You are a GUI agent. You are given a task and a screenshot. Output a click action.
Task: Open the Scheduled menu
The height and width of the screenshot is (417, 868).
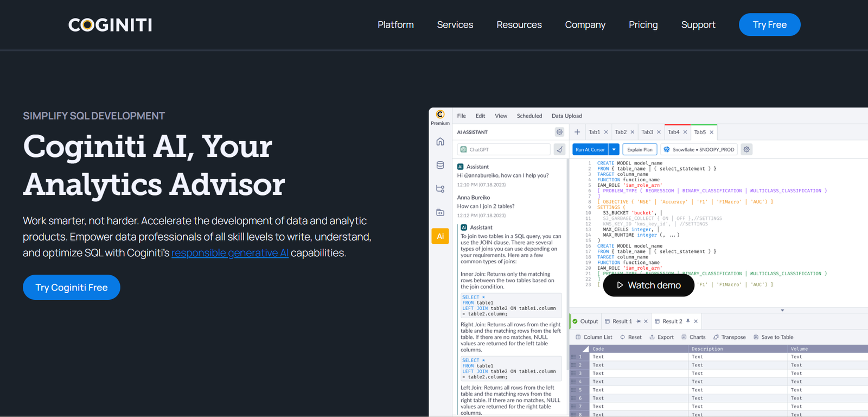click(x=529, y=116)
